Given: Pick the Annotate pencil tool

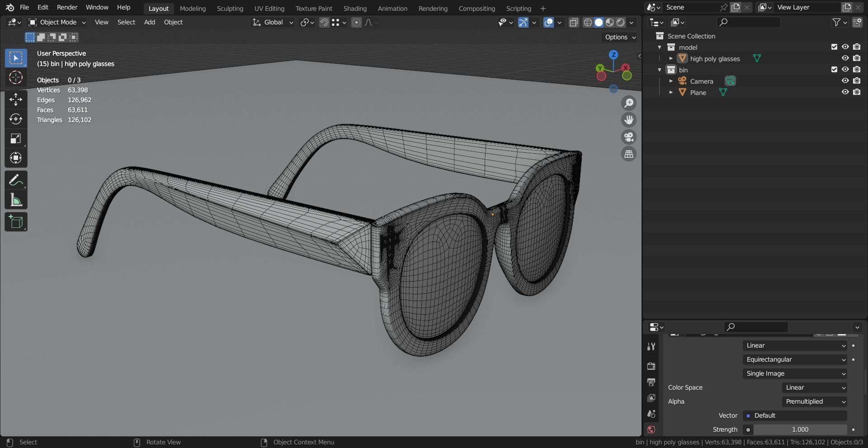Looking at the screenshot, I should coord(16,180).
